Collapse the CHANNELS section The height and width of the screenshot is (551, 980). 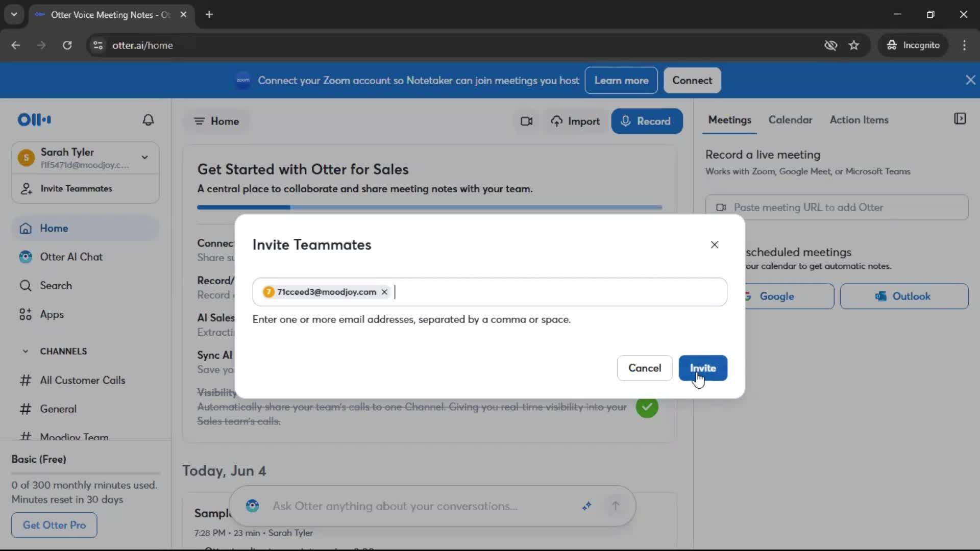pyautogui.click(x=26, y=351)
